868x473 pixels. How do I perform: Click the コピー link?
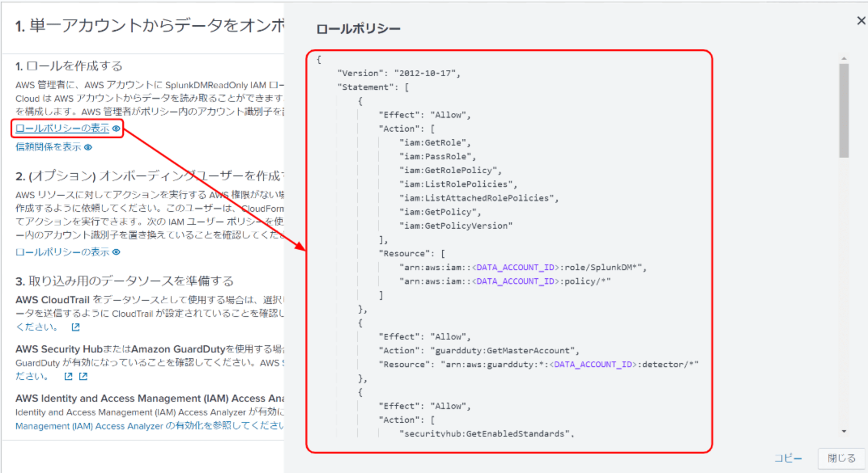tap(788, 458)
